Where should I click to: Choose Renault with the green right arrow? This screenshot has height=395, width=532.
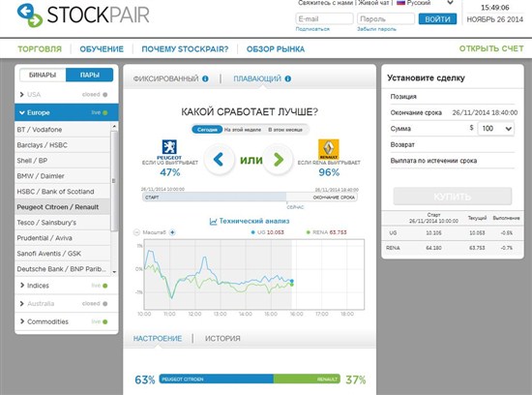click(x=278, y=160)
